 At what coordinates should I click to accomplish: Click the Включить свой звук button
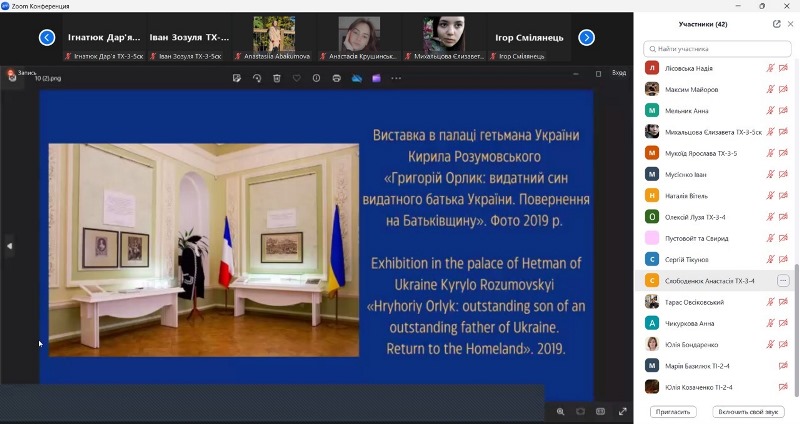point(748,411)
